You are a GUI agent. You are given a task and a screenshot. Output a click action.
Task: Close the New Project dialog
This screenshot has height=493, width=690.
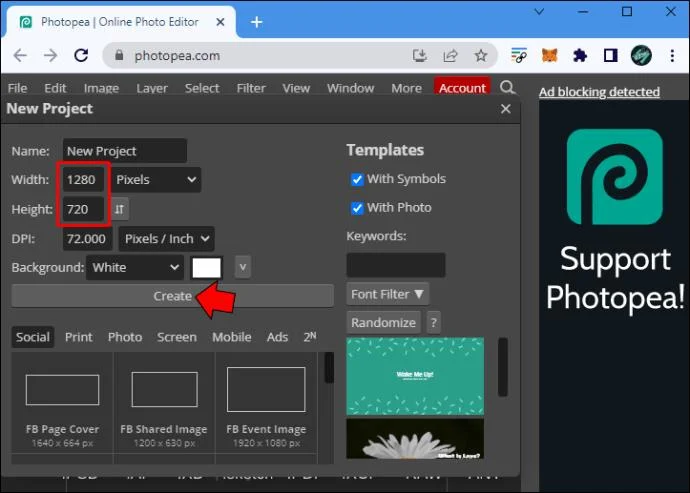point(506,108)
